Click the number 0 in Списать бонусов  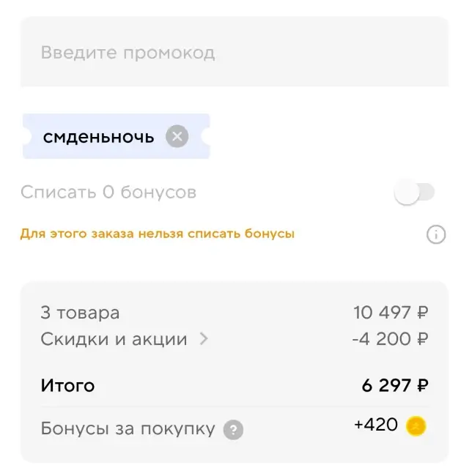click(x=108, y=193)
